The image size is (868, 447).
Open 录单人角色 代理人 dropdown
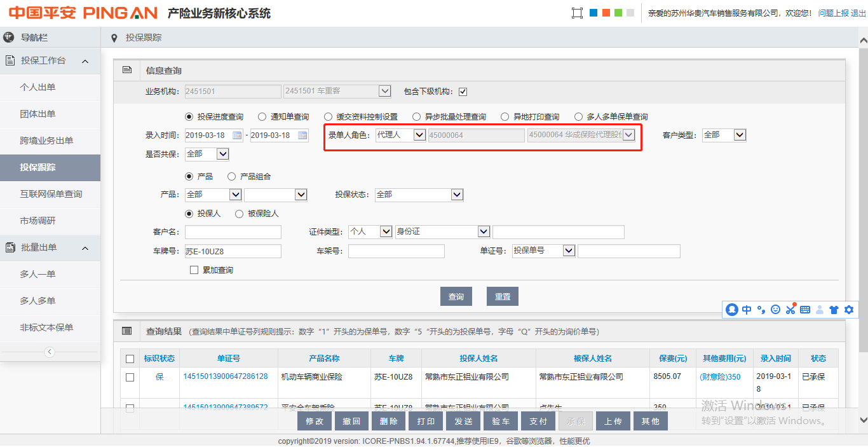(400, 135)
